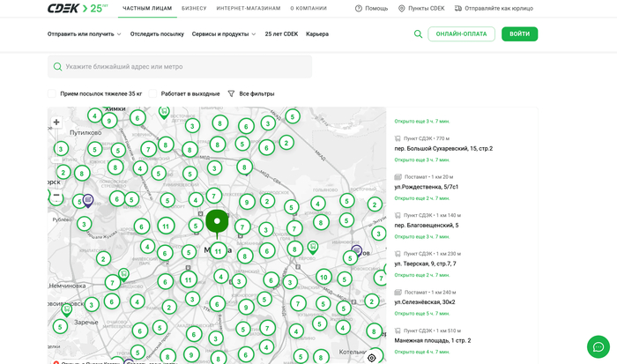Toggle "Работает в выходные" checkbox
Screen dimensions: 617x364
click(152, 93)
